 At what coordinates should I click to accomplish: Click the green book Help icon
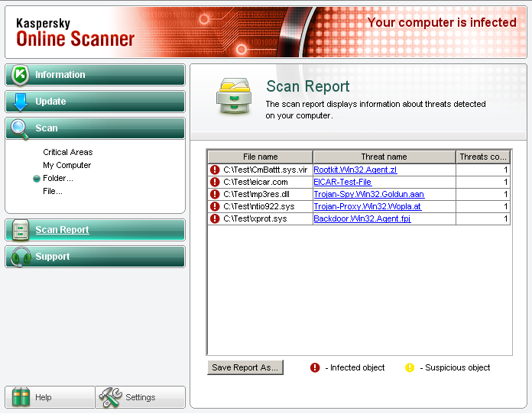click(x=21, y=397)
